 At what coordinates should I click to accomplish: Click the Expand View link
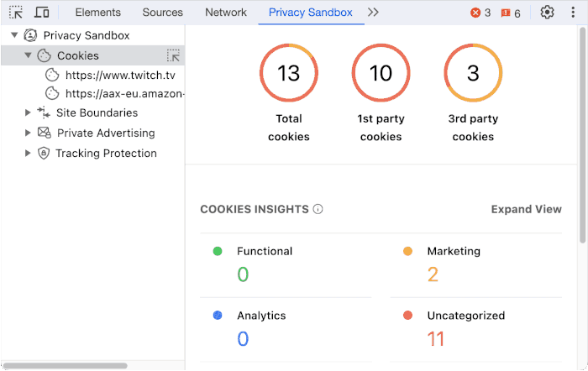(526, 209)
